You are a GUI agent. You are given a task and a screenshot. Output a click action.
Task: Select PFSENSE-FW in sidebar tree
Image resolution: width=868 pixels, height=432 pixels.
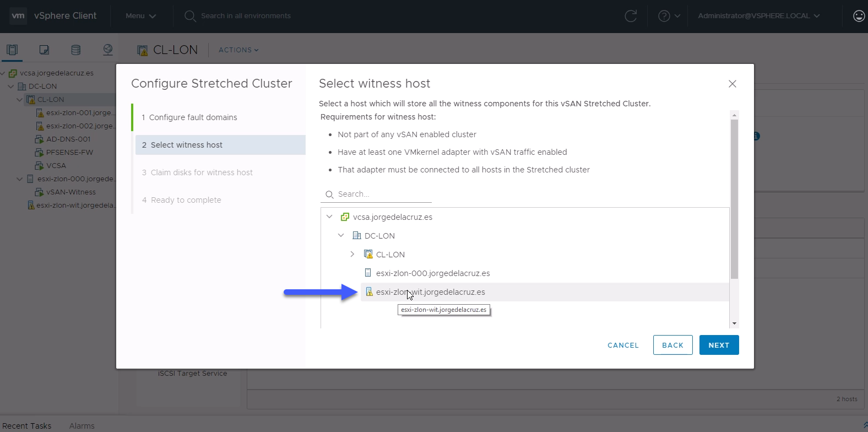[x=69, y=152]
